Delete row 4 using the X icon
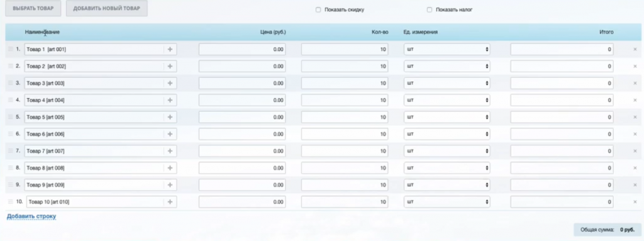Image resolution: width=644 pixels, height=241 pixels. coord(635,100)
